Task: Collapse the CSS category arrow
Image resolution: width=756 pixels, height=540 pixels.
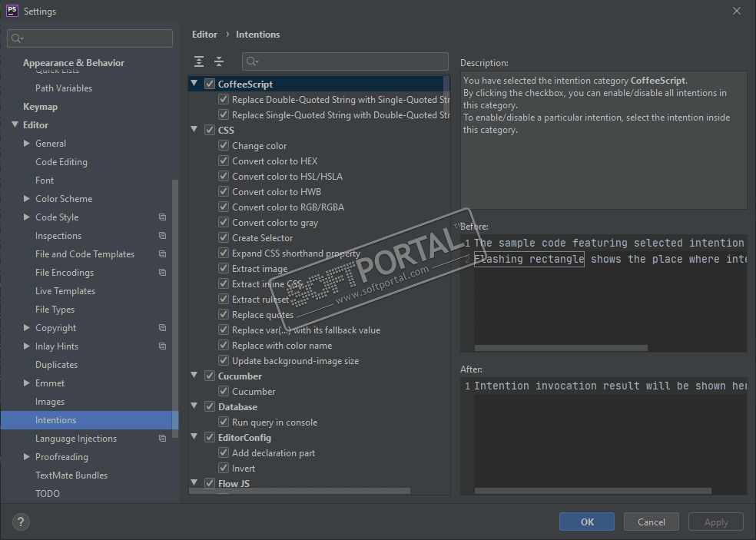Action: (x=194, y=129)
